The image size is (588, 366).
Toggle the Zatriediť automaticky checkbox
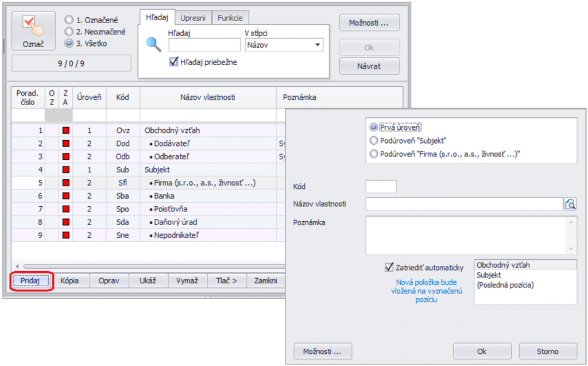389,267
